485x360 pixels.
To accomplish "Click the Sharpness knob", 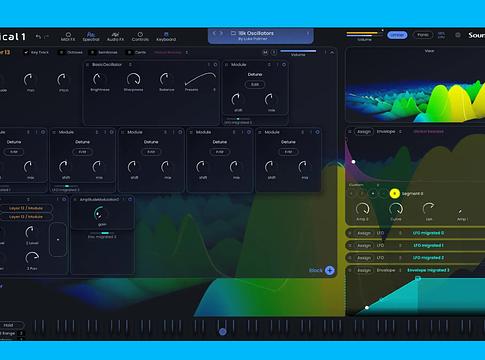I will [x=133, y=79].
